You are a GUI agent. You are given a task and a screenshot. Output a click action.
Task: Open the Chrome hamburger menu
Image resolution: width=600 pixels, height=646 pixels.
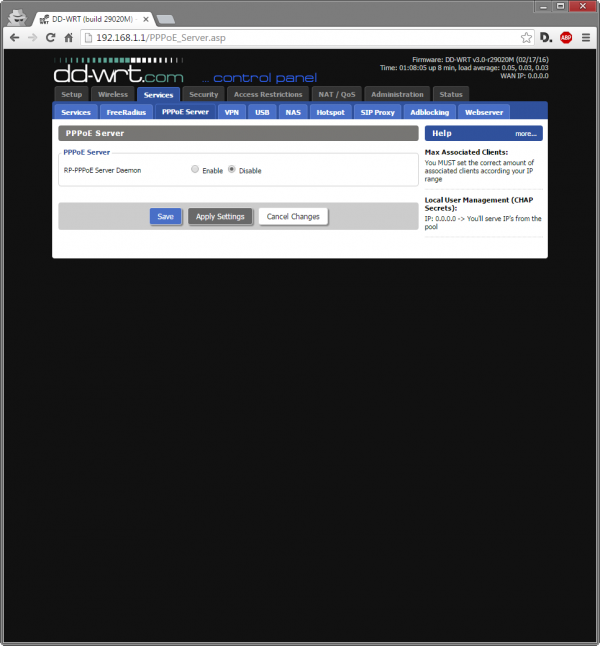point(585,38)
